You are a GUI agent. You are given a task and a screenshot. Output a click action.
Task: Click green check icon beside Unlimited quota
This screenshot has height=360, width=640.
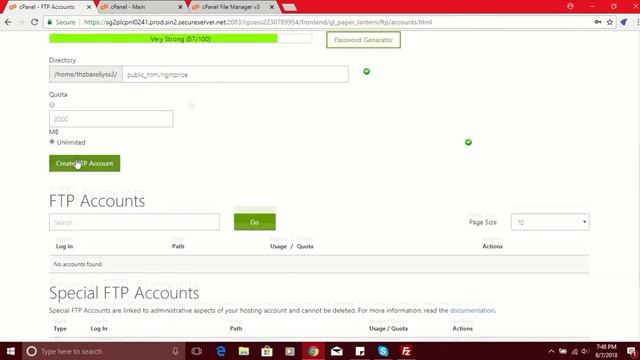click(x=468, y=142)
